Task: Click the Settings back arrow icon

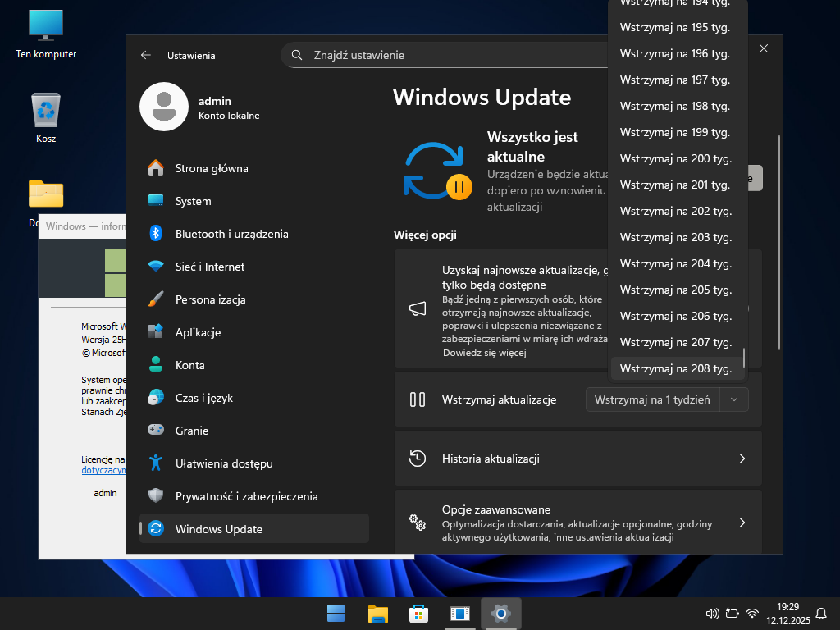Action: click(x=146, y=55)
